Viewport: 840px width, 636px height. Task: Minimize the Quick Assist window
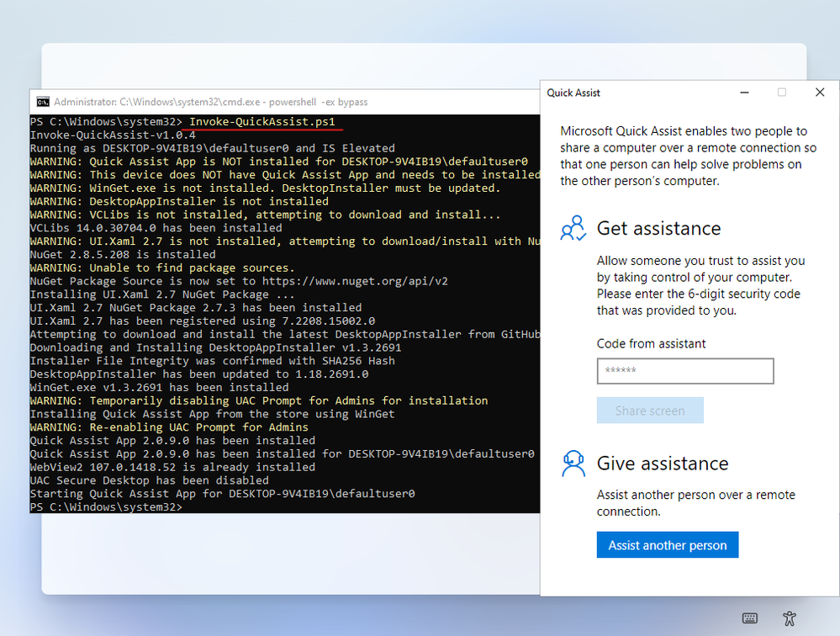pos(744,93)
